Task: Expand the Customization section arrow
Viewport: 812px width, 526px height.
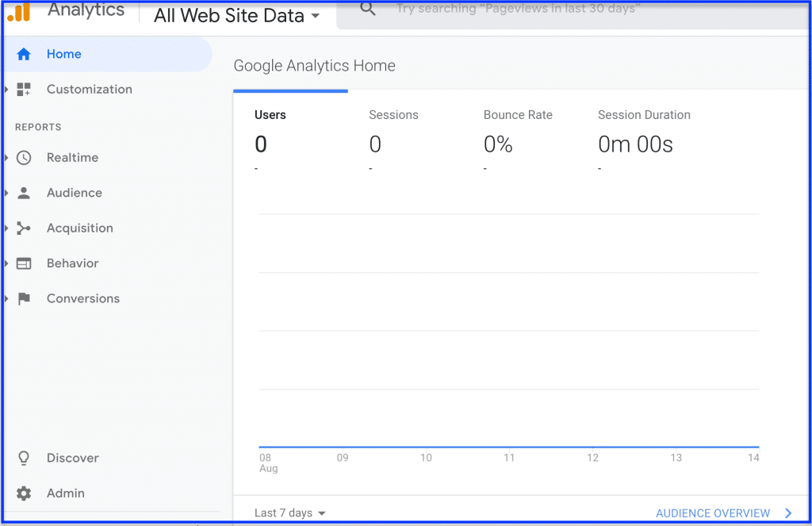Action: pos(6,89)
